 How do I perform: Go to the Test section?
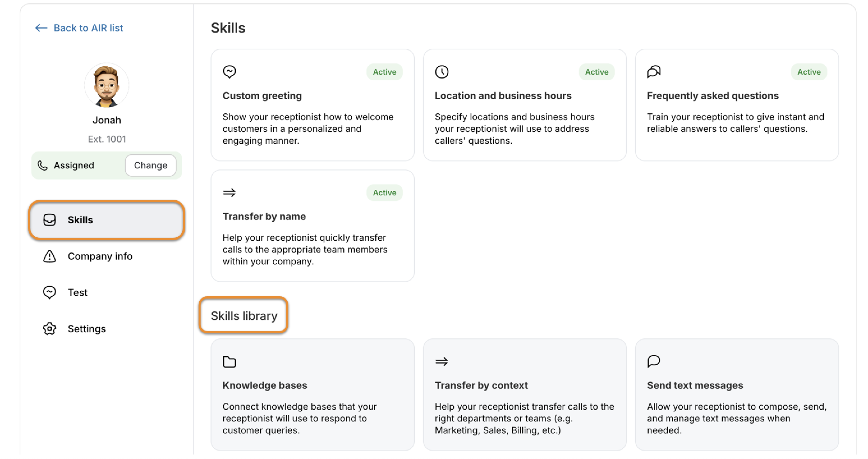coord(77,292)
